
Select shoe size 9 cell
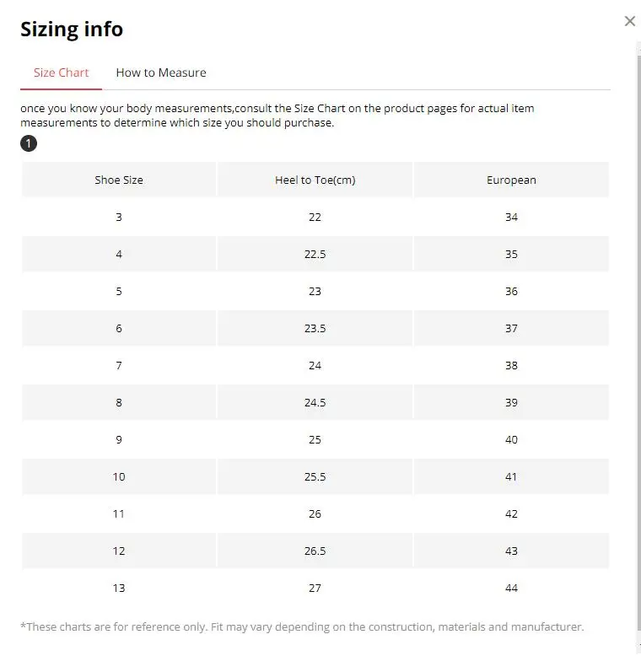(119, 439)
